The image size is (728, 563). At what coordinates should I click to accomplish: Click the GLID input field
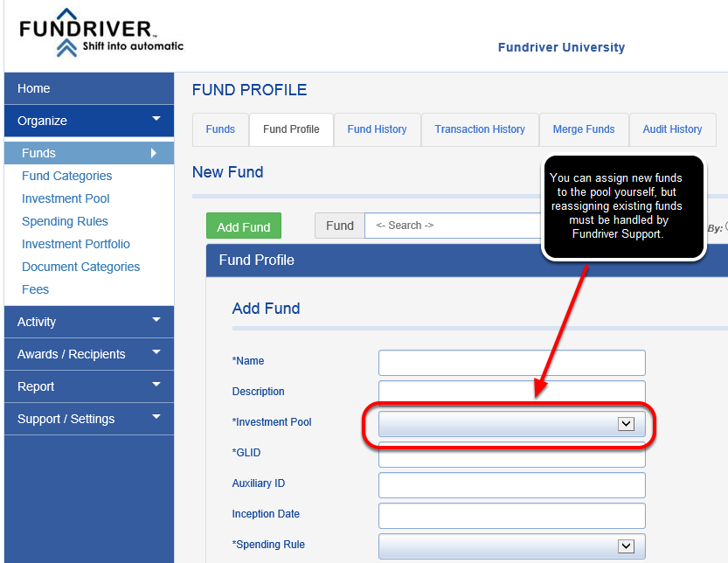tap(511, 457)
